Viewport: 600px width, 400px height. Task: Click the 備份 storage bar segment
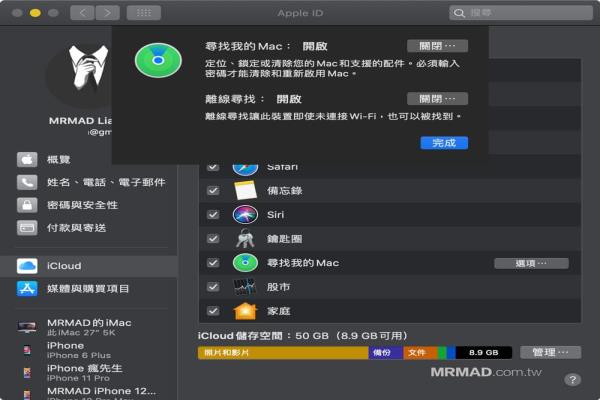pos(386,353)
